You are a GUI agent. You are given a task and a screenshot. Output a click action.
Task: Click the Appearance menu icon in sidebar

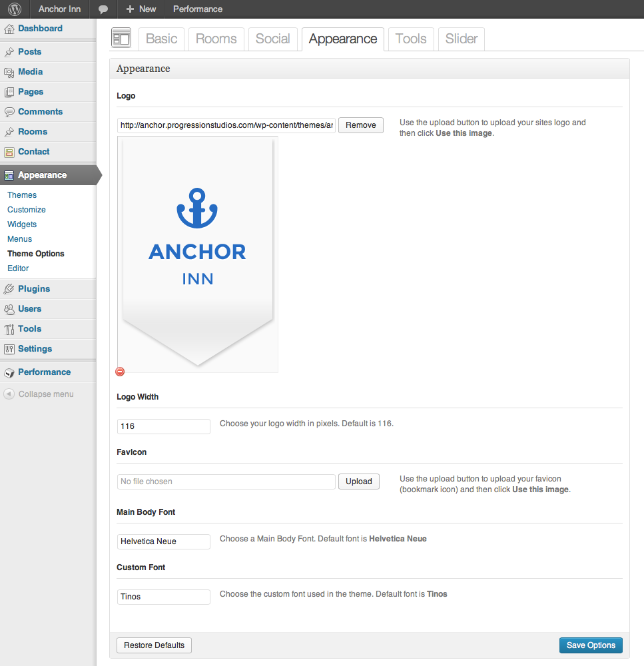[9, 175]
